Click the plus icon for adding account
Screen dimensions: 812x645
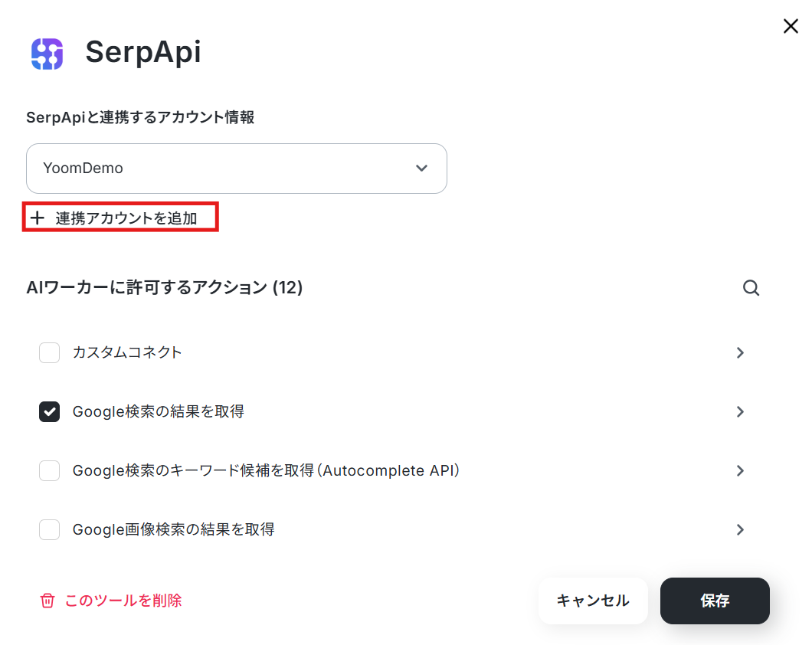point(38,218)
